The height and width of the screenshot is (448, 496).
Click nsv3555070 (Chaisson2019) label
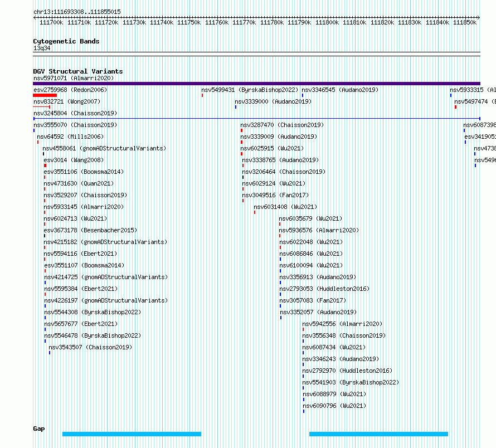(x=75, y=125)
